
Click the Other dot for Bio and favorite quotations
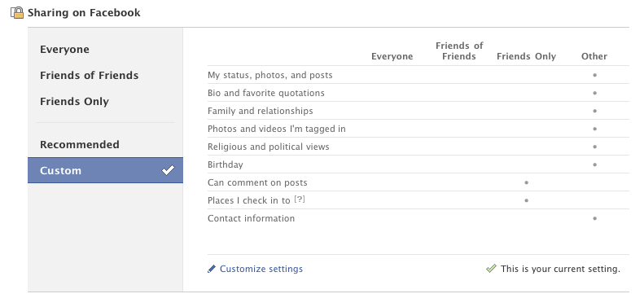tap(594, 93)
